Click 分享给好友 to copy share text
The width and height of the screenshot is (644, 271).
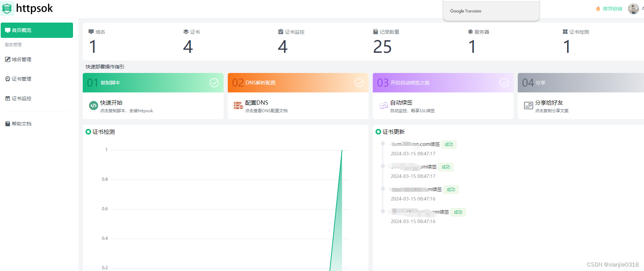click(549, 102)
